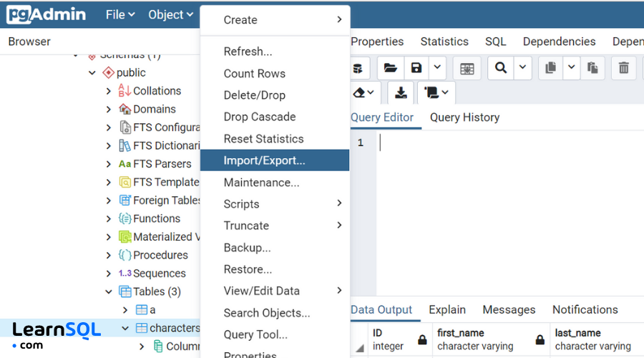
Task: Switch to the Dependencies tab
Action: (x=559, y=42)
